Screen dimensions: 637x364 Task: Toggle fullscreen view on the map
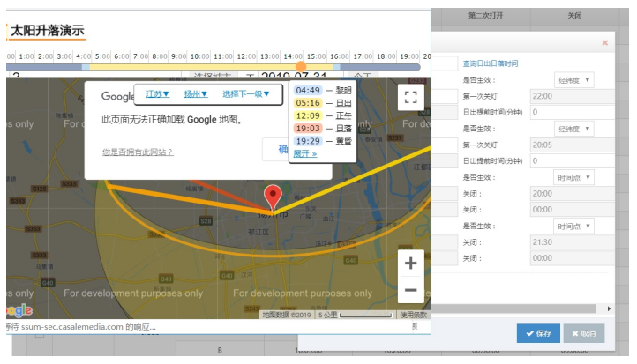pos(409,98)
